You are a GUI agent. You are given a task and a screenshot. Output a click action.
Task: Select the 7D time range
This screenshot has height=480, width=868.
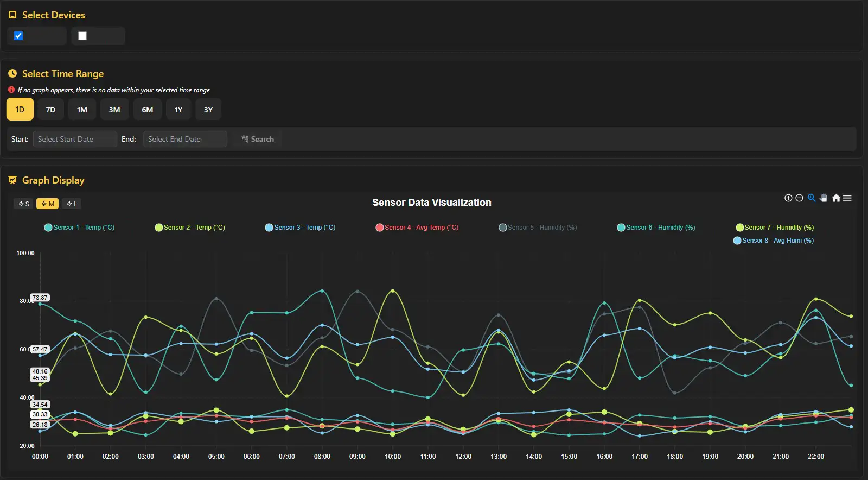[51, 110]
